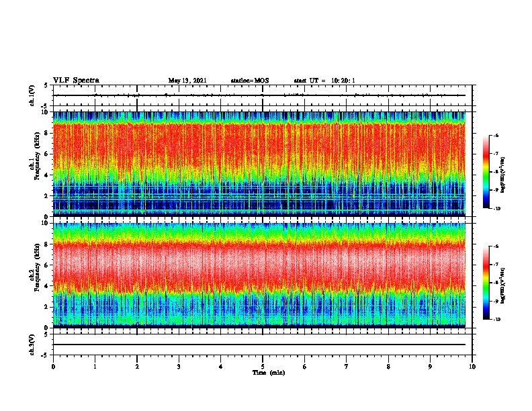Click the ch.1 "Frequency (kHz)" axis label
Image resolution: width=532 pixels, height=411 pixels.
(37, 156)
